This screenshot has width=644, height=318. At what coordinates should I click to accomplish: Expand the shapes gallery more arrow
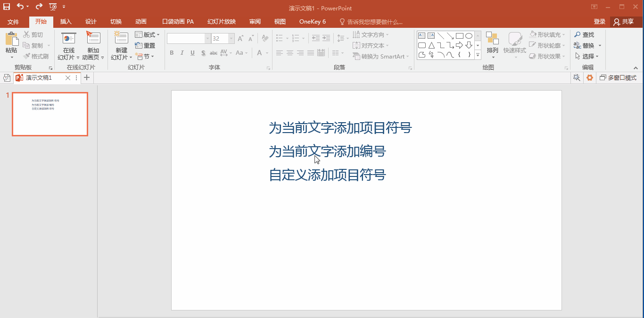coord(478,55)
